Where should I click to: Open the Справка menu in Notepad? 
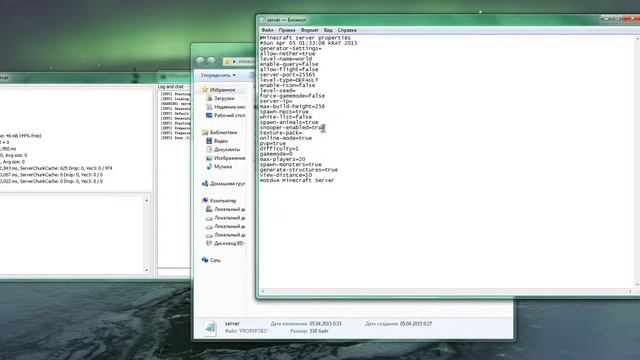click(x=347, y=30)
